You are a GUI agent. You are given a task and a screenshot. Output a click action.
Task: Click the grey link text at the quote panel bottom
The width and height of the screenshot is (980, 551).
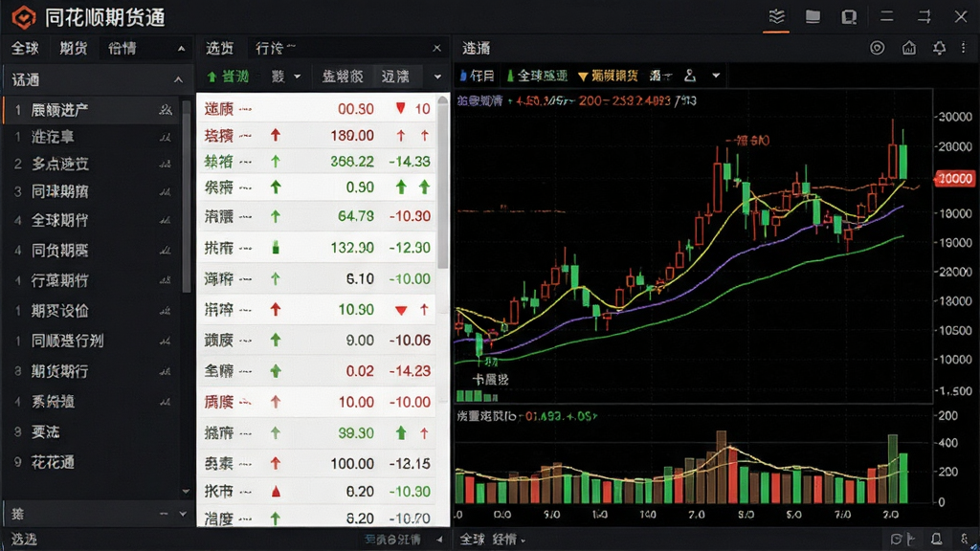392,539
